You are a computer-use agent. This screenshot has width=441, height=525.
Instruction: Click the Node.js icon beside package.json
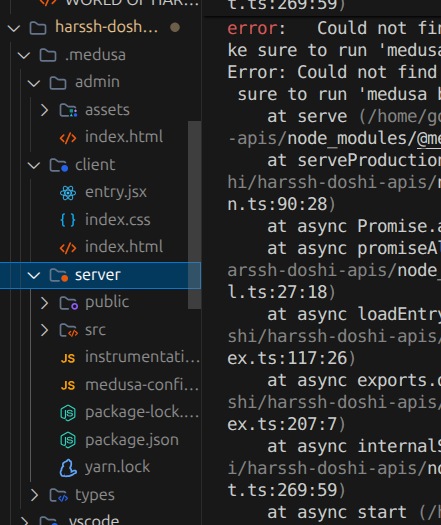[x=68, y=440]
